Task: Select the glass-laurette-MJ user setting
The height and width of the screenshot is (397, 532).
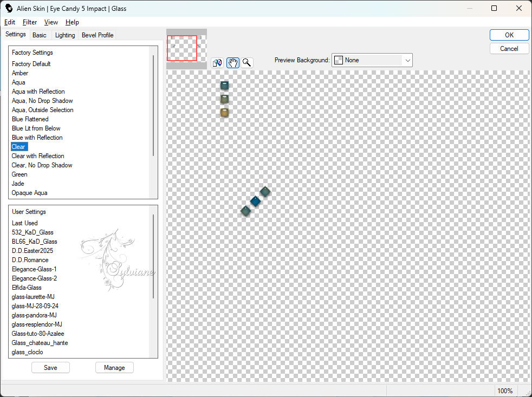Action: [33, 296]
